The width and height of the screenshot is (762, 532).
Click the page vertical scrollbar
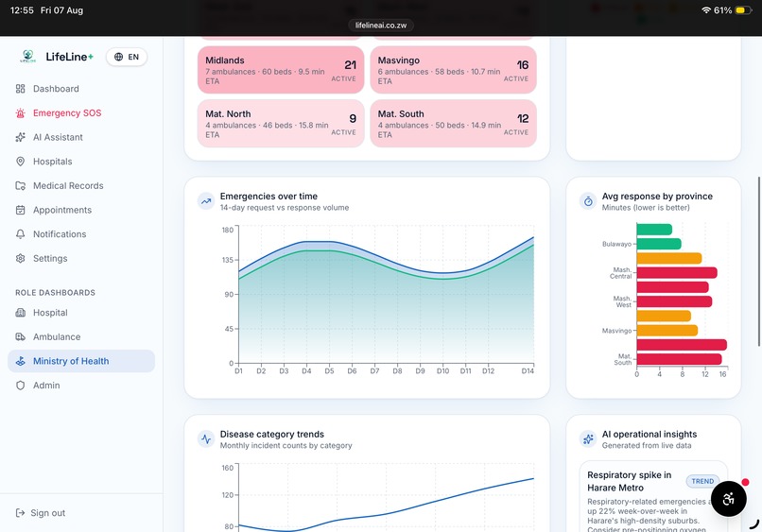coord(759,262)
